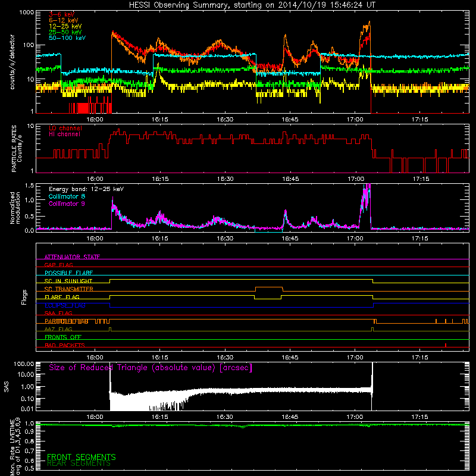The height and width of the screenshot is (476, 476).
Task: Click the '16:15' tick under the counts panel
Action: tap(160, 120)
